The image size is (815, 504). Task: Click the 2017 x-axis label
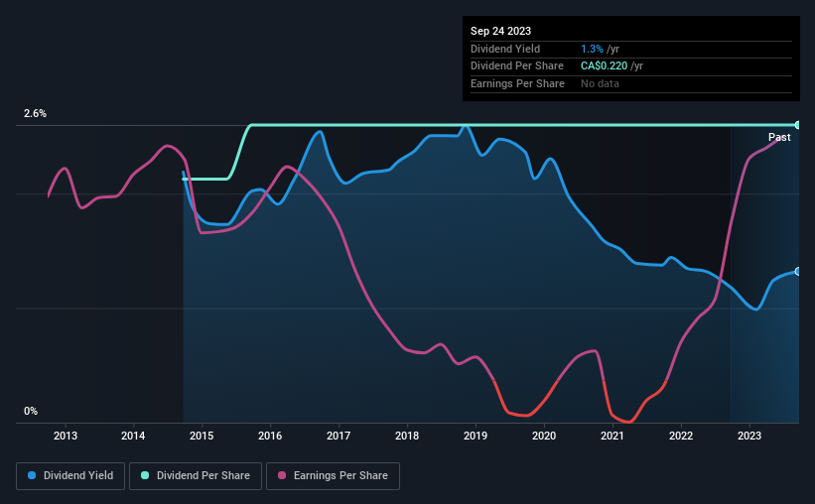(x=339, y=436)
